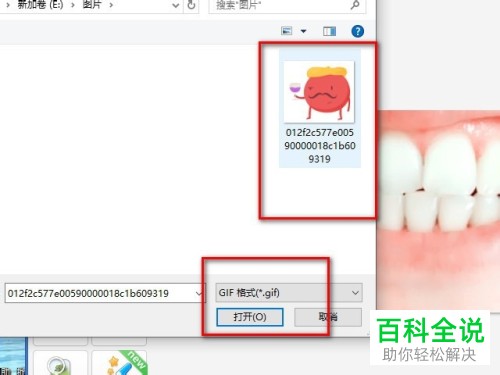Screen dimensions: 500x375
Task: Click the search magnifier icon
Action: [x=355, y=5]
